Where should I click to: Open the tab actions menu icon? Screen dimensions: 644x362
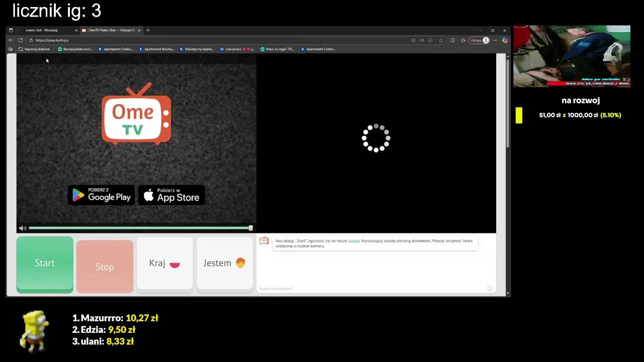pos(11,30)
